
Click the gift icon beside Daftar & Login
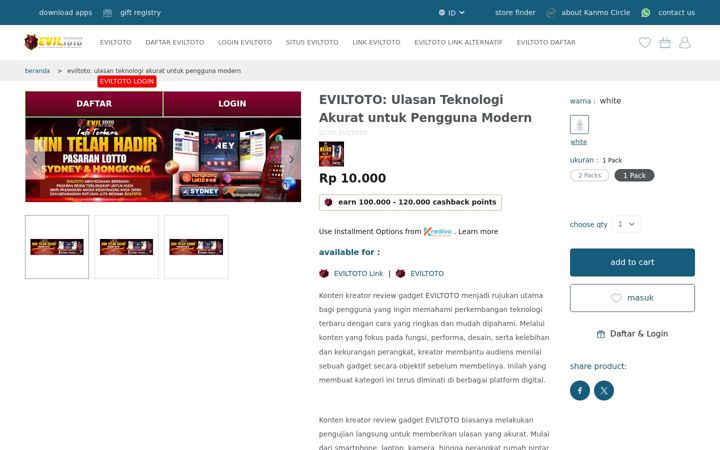coord(601,334)
